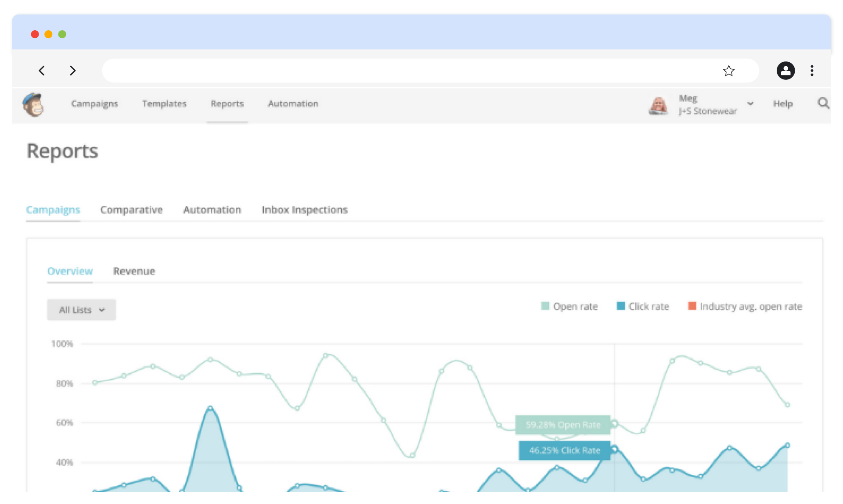Image resolution: width=843 pixels, height=504 pixels.
Task: Bookmark page with star icon
Action: (x=728, y=71)
